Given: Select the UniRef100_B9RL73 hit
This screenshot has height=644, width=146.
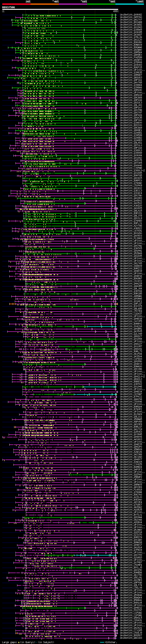Looking at the screenshot, I should coord(131,351).
